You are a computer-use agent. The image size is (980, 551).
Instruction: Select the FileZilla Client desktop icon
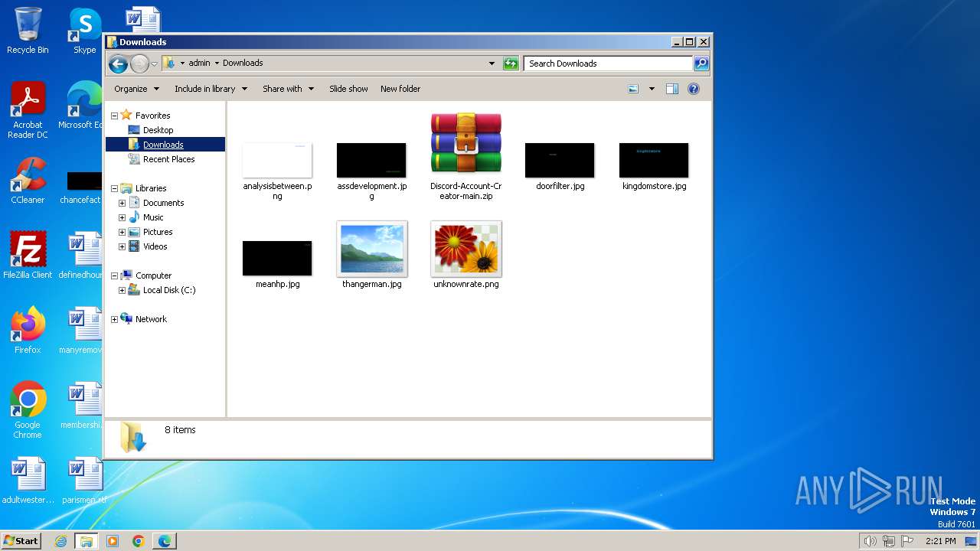coord(28,256)
